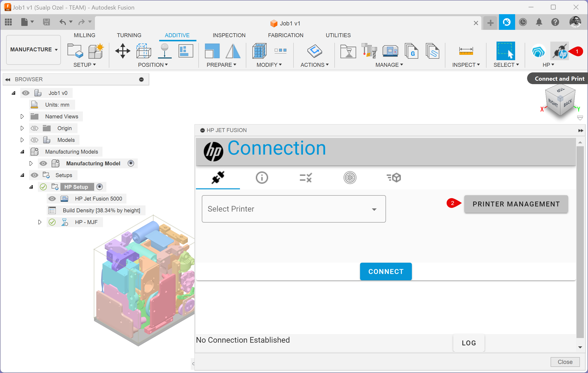Open the printer info tab icon

click(262, 178)
